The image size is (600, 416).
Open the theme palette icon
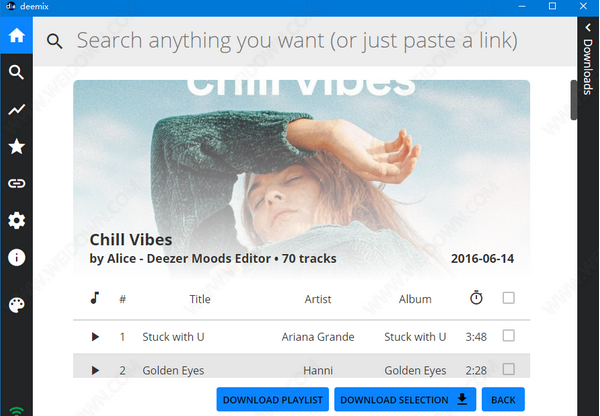16,305
